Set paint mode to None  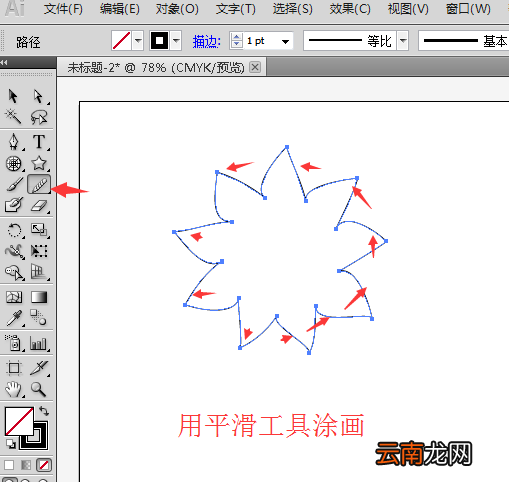click(44, 465)
